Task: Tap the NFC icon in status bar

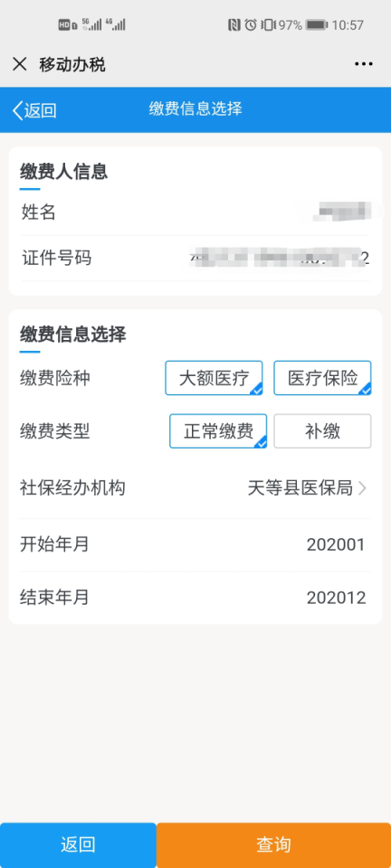Action: 234,25
